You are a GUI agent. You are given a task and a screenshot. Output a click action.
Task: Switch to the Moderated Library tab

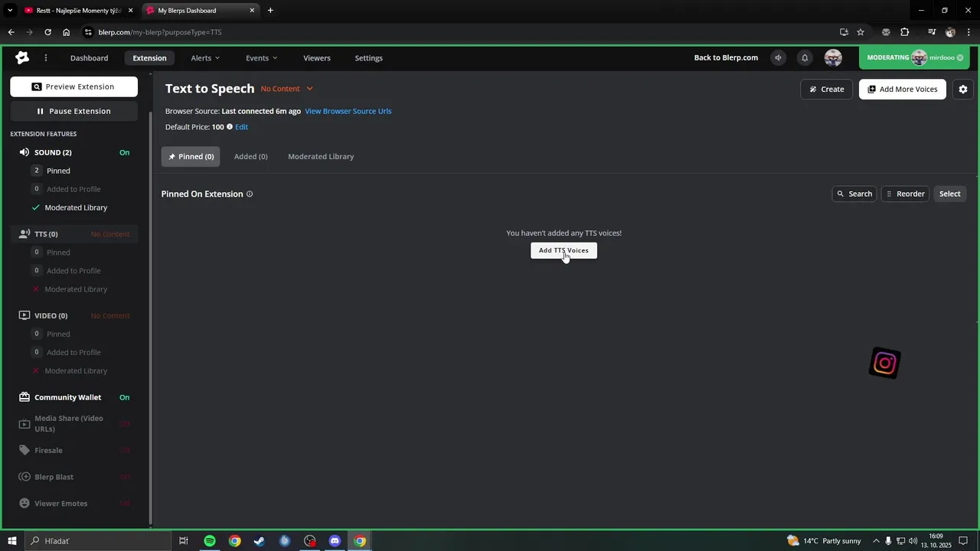click(x=321, y=156)
